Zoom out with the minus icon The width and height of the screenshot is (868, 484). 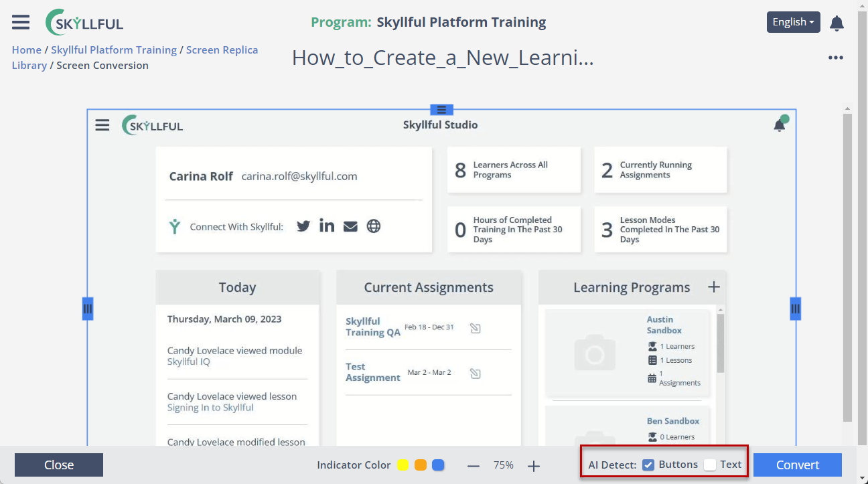[x=474, y=466]
